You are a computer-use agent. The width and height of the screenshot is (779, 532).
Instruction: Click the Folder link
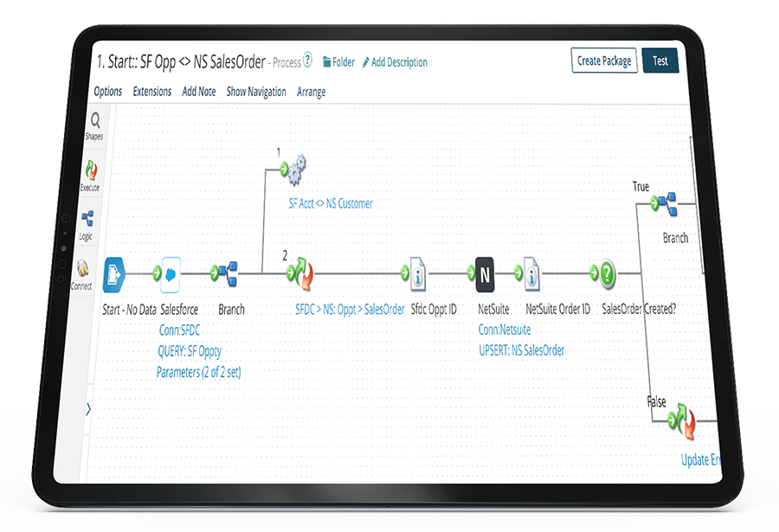[338, 62]
